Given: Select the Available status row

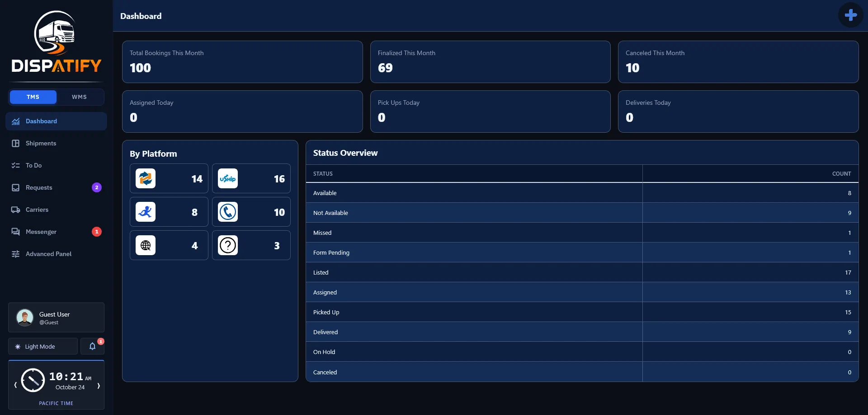Looking at the screenshot, I should pos(582,193).
